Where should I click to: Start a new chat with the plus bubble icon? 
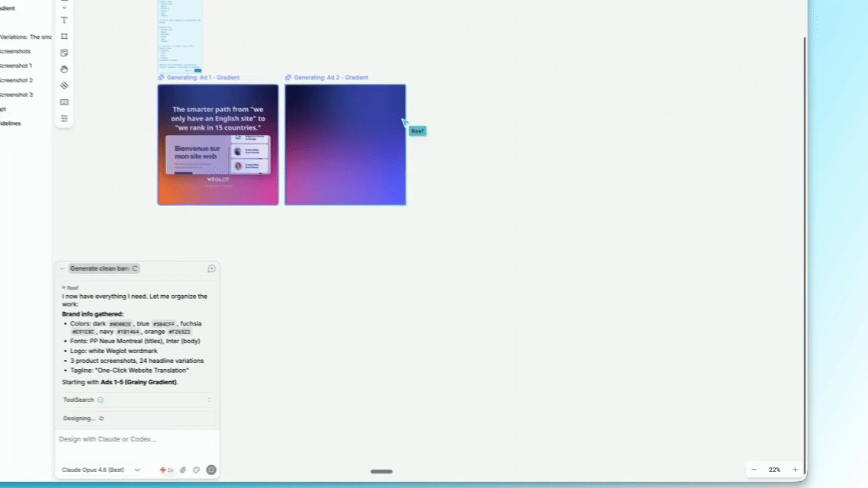click(211, 269)
